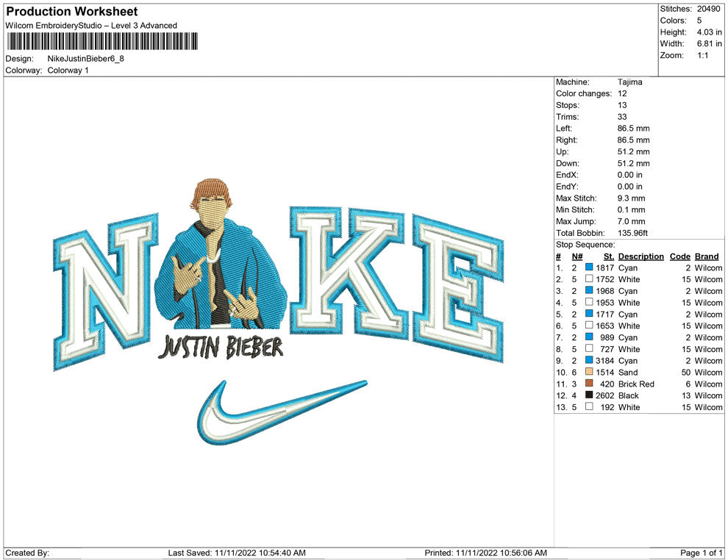Select the stop 13 White color swatch
The height and width of the screenshot is (560, 728).
[589, 406]
